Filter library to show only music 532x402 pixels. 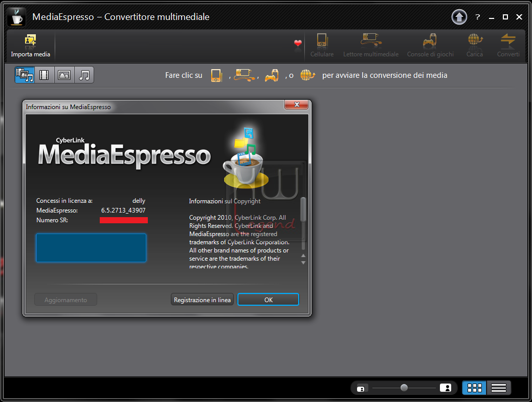(84, 75)
